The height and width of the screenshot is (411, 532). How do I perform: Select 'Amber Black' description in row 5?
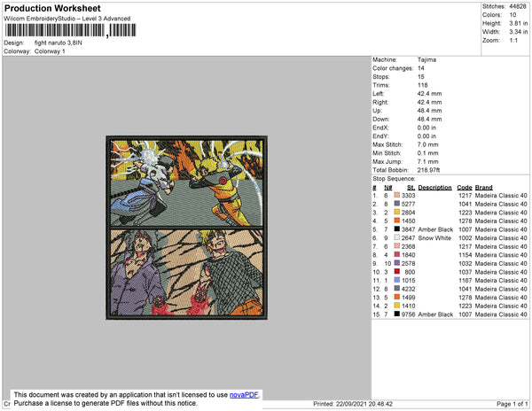435,229
